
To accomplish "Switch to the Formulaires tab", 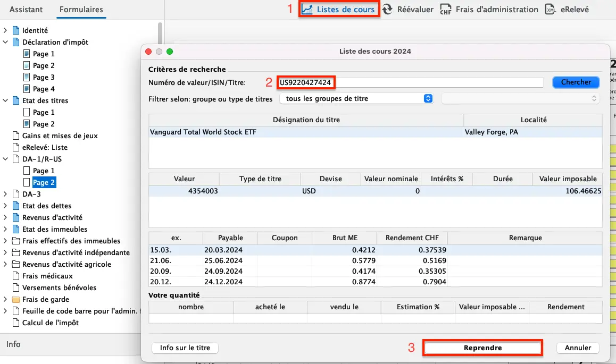I will click(81, 10).
